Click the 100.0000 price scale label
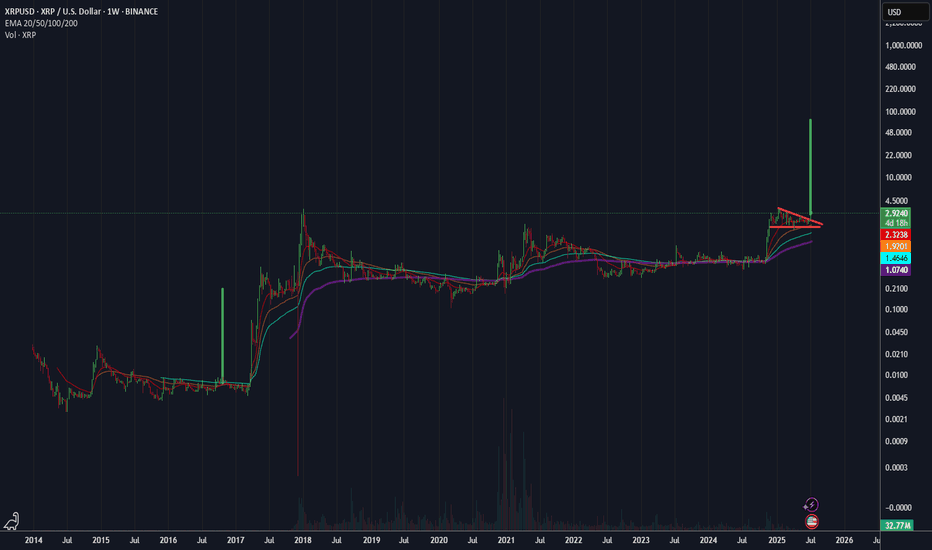932x550 pixels. click(x=900, y=112)
